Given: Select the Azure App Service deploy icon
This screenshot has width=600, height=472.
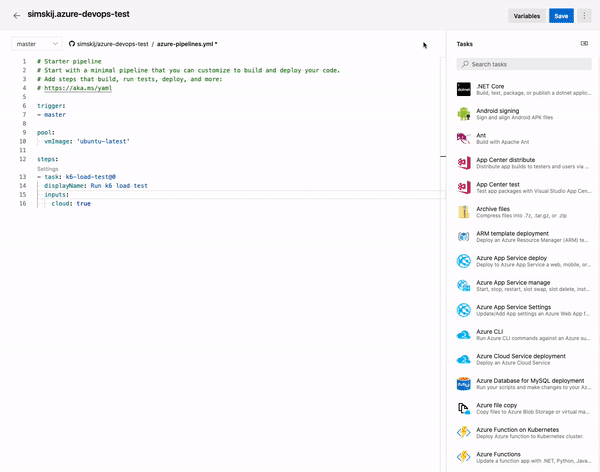Looking at the screenshot, I should pos(464,261).
